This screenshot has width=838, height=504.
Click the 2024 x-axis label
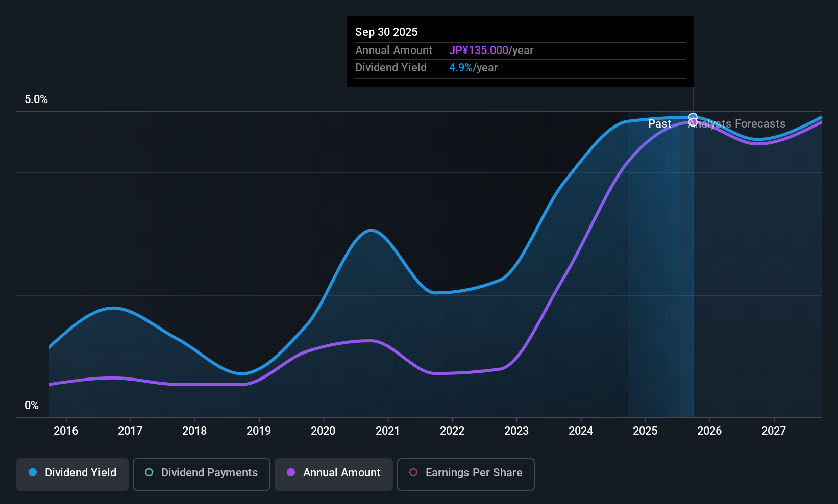click(x=581, y=431)
